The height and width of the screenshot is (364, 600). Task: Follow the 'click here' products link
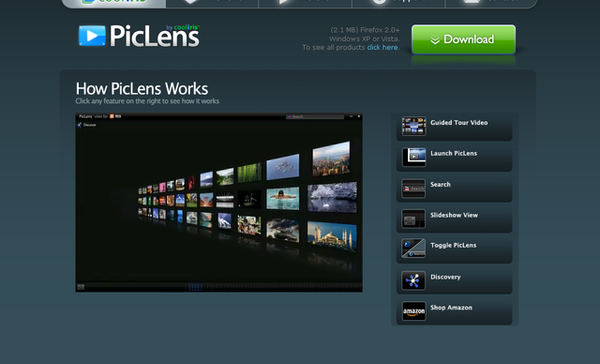(x=382, y=47)
